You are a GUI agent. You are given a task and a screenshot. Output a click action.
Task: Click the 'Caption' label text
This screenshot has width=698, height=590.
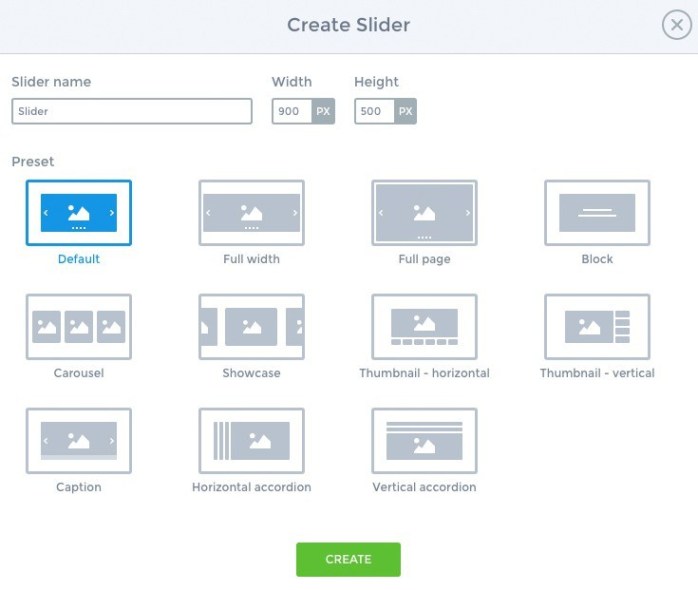[x=79, y=487]
